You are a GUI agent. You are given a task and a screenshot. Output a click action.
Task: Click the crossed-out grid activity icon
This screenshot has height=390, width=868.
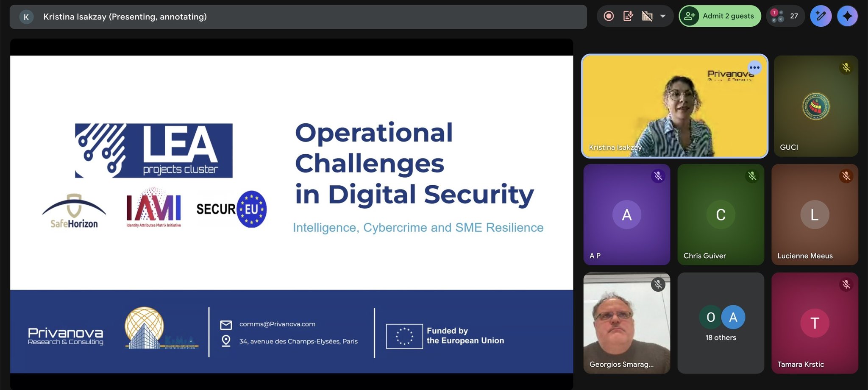pyautogui.click(x=647, y=16)
